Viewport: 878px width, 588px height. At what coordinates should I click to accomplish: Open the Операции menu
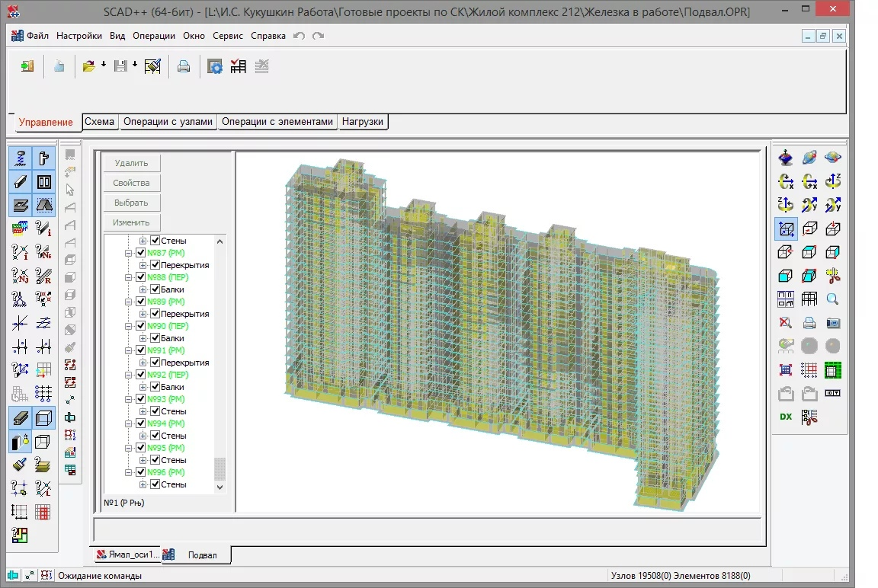click(153, 36)
